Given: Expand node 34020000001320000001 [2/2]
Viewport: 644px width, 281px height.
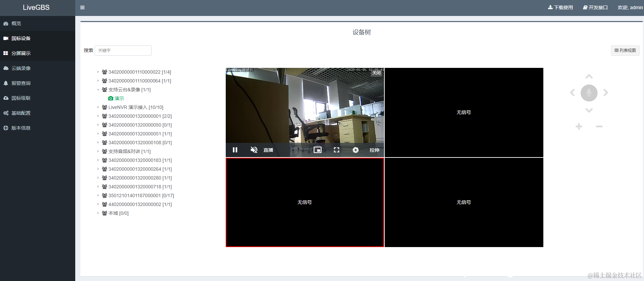Looking at the screenshot, I should point(98,116).
